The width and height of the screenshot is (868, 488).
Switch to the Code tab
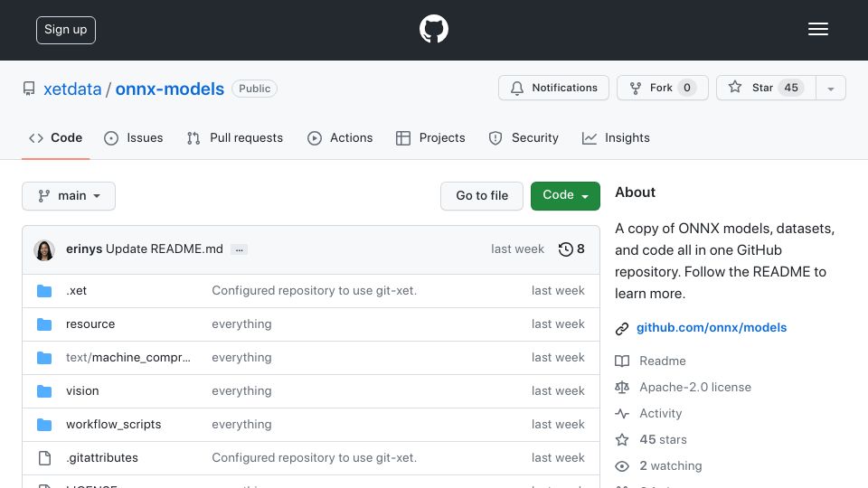point(56,137)
